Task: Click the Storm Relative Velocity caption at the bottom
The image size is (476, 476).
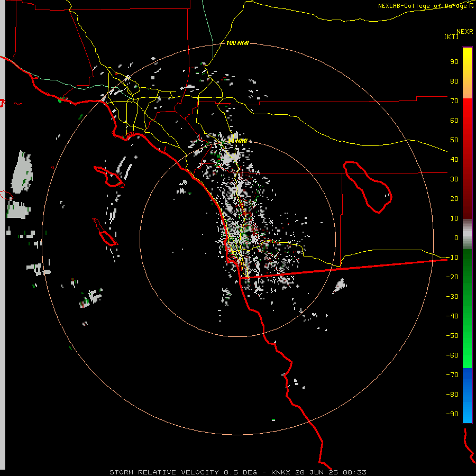Action: click(x=237, y=472)
